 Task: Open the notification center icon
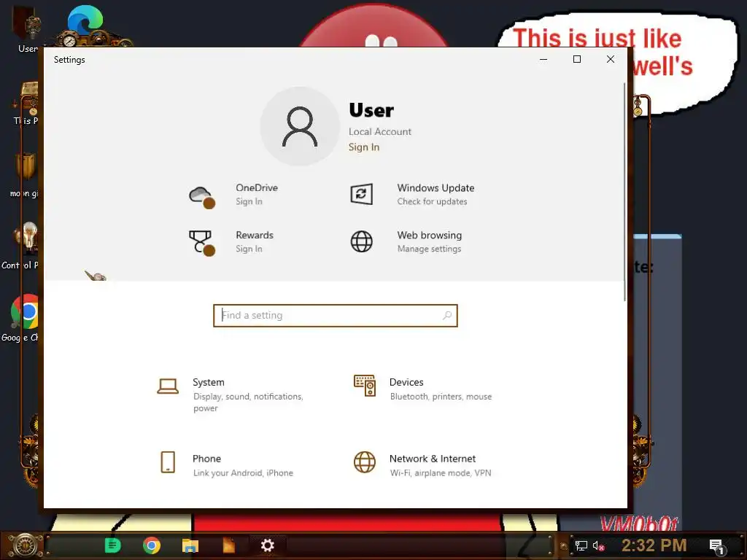[718, 547]
